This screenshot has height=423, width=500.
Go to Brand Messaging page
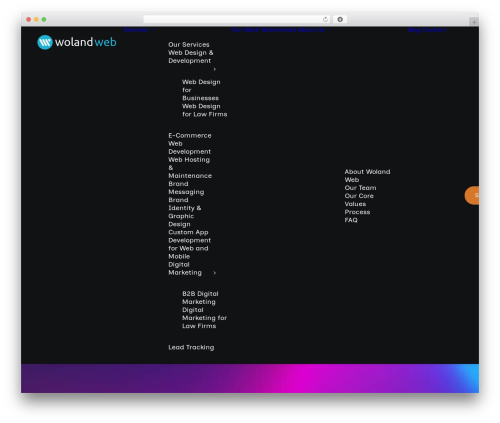coord(186,188)
